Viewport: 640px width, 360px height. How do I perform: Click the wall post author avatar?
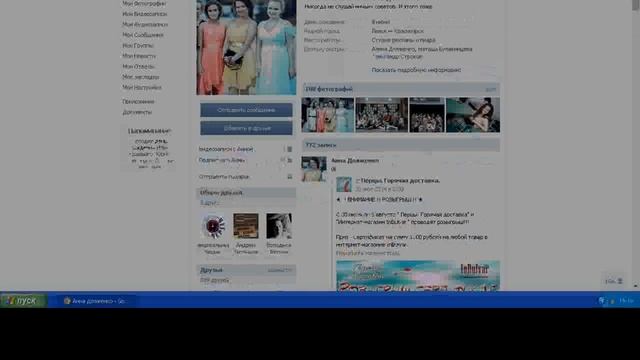[x=314, y=169]
